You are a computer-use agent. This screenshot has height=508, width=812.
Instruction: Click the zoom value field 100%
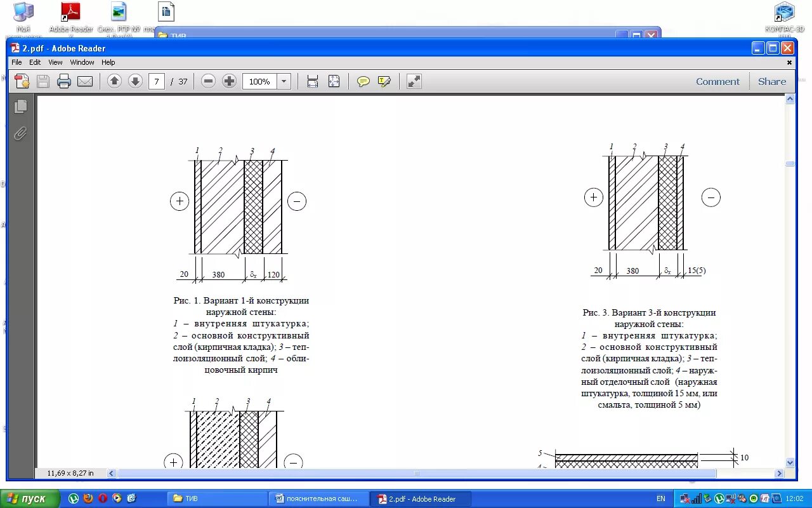coord(259,81)
